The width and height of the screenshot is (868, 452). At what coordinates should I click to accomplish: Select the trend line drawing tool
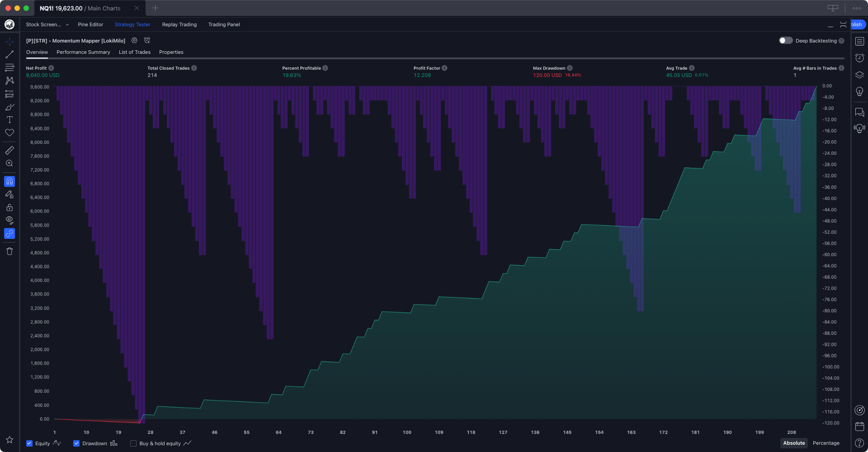pyautogui.click(x=9, y=55)
